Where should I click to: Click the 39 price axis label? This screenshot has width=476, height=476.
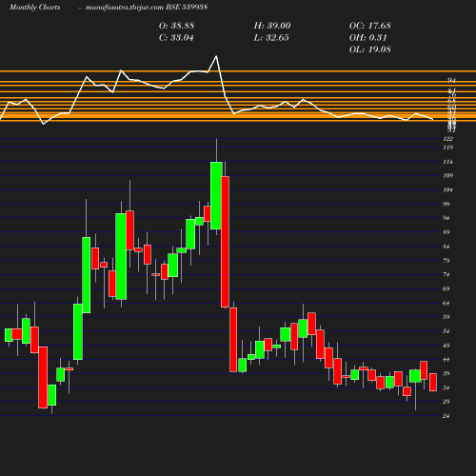coord(446,373)
